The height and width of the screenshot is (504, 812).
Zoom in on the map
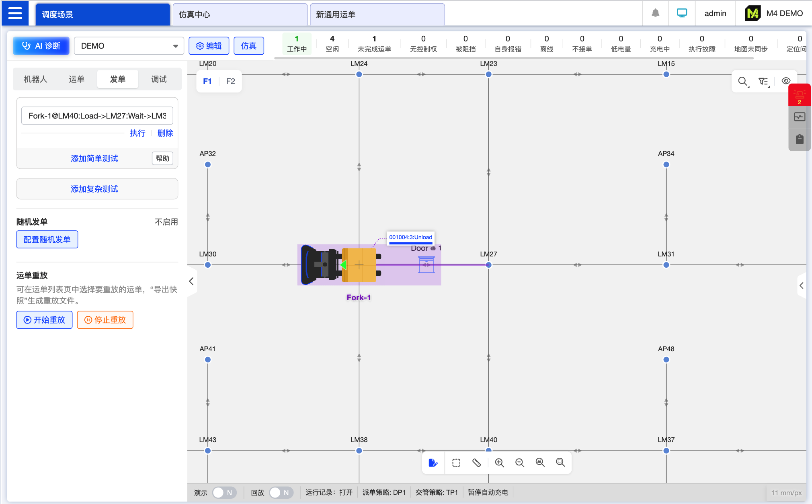[499, 463]
